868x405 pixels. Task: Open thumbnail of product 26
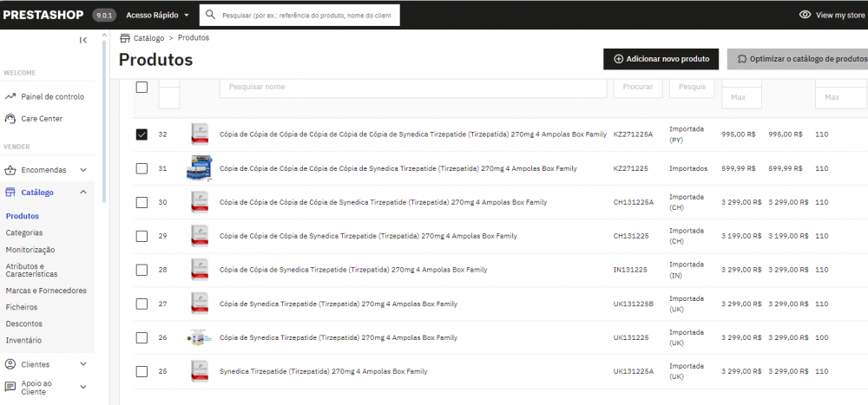pyautogui.click(x=200, y=337)
